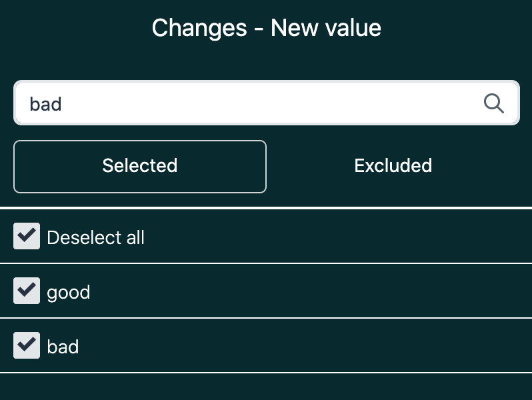The width and height of the screenshot is (532, 400).
Task: Focus the search field containing 'bad'
Action: (x=253, y=103)
